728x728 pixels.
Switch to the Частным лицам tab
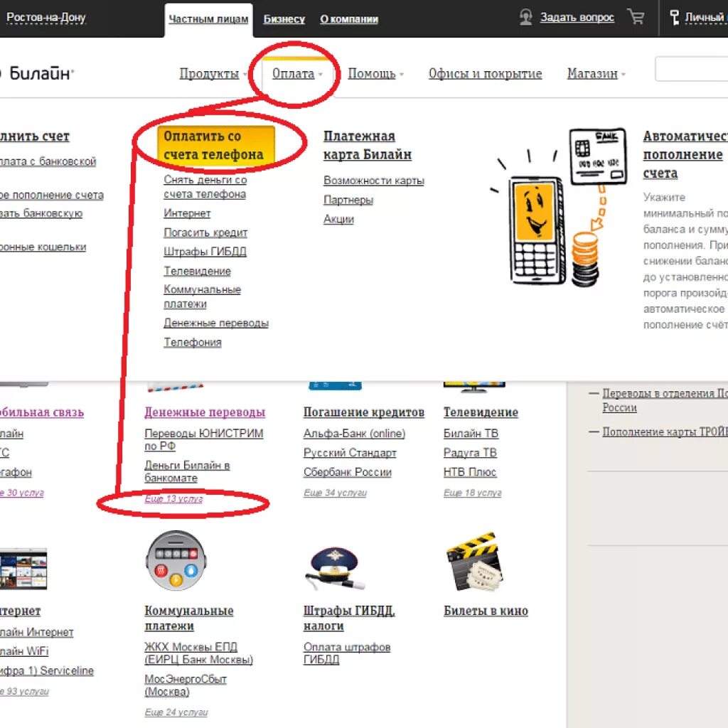208,19
